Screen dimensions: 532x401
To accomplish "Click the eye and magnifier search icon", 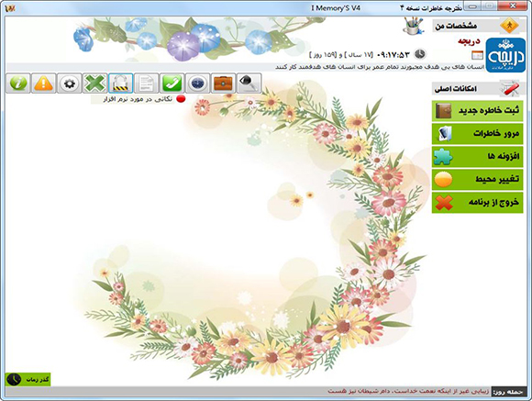I will click(249, 84).
